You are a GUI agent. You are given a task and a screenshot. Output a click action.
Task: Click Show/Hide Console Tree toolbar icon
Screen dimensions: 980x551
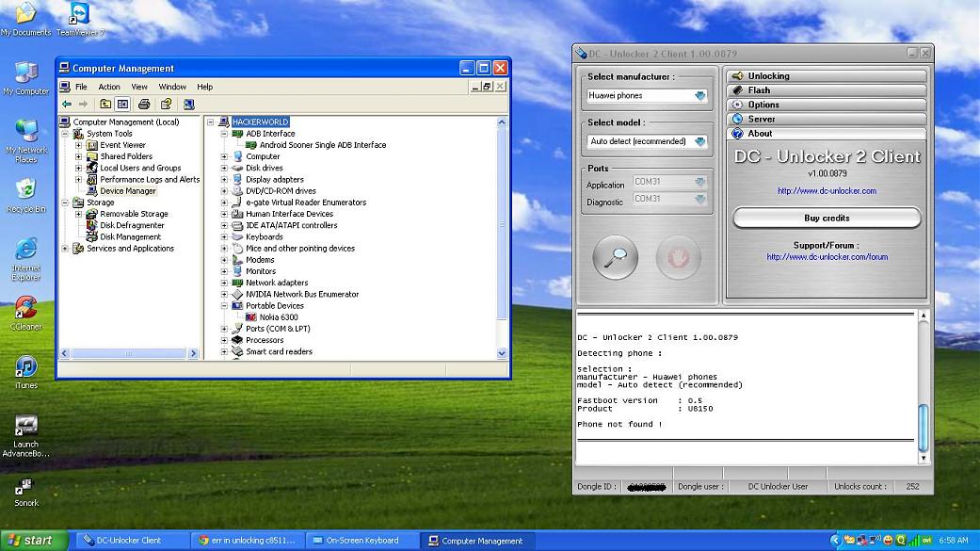coord(122,105)
